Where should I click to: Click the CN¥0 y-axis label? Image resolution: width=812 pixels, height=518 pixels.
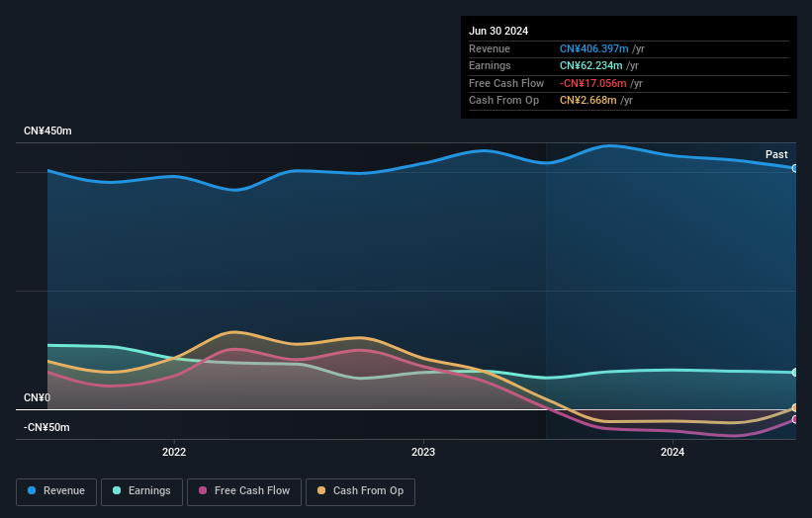point(38,397)
